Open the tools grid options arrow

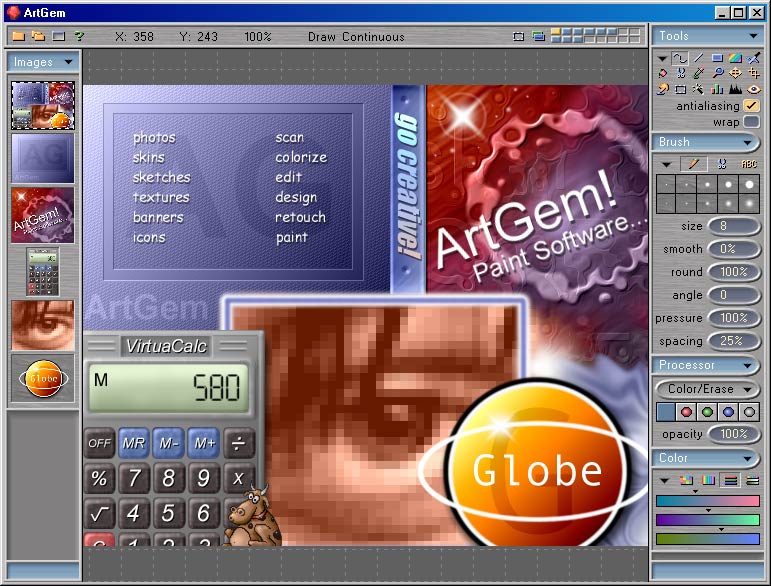[662, 59]
